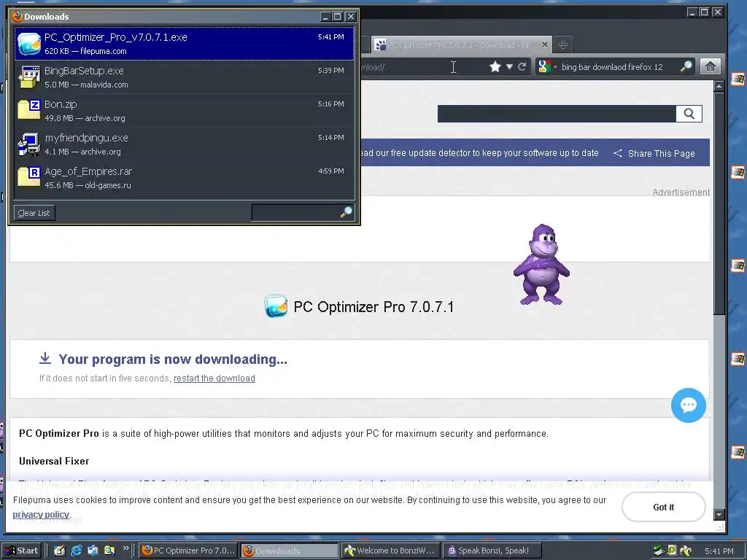747x560 pixels.
Task: Click the network drive tray icon
Action: [x=659, y=551]
